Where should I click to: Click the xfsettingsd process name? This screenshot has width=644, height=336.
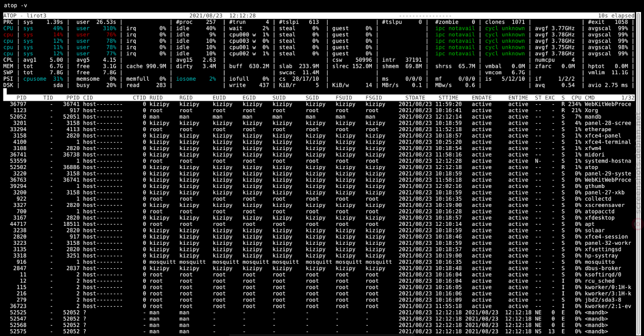coord(603,249)
